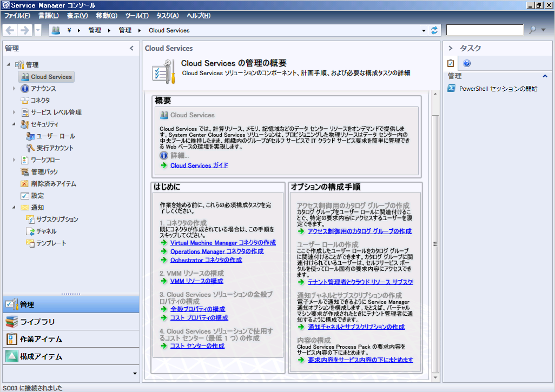Open the navigation history dropdown arrow

(x=37, y=30)
